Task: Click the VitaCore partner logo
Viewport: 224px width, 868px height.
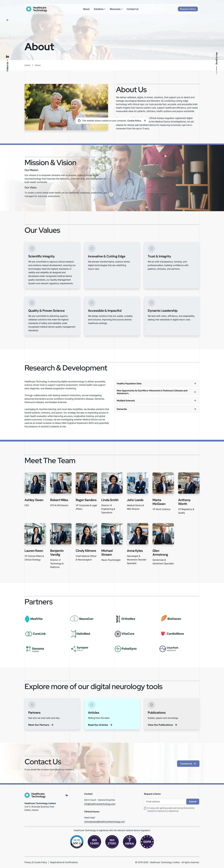Action: click(125, 634)
